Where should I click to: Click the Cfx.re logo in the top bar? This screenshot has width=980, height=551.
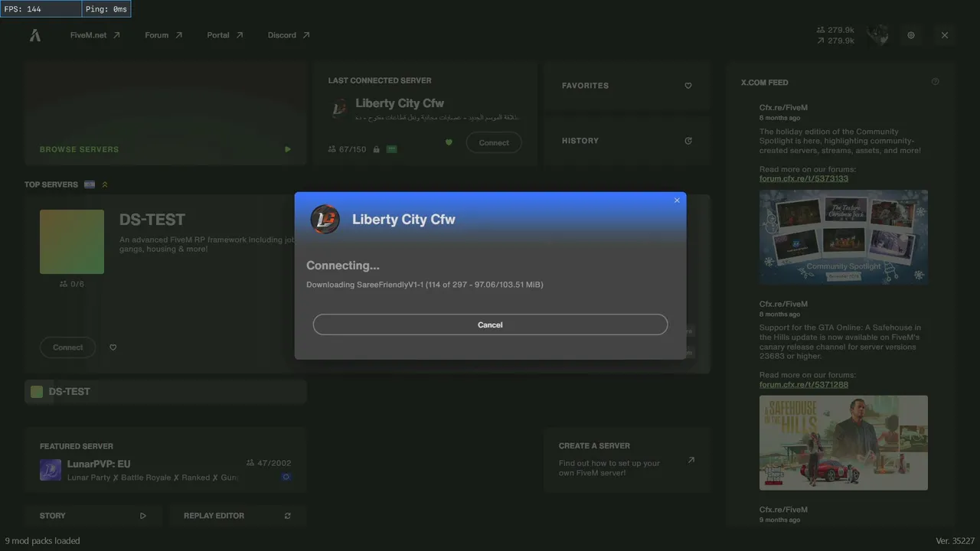pos(35,35)
